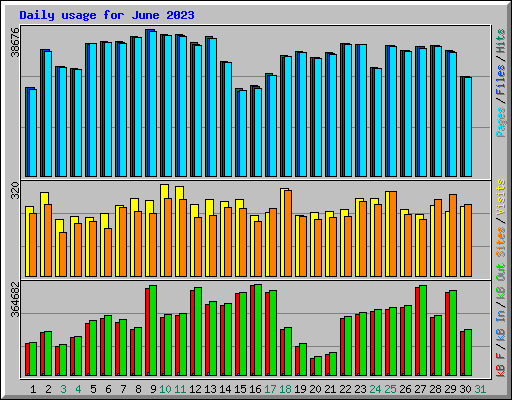This screenshot has height=400, width=512.
Task: Click the green kB Out bar for day 30
Action: pyautogui.click(x=468, y=352)
